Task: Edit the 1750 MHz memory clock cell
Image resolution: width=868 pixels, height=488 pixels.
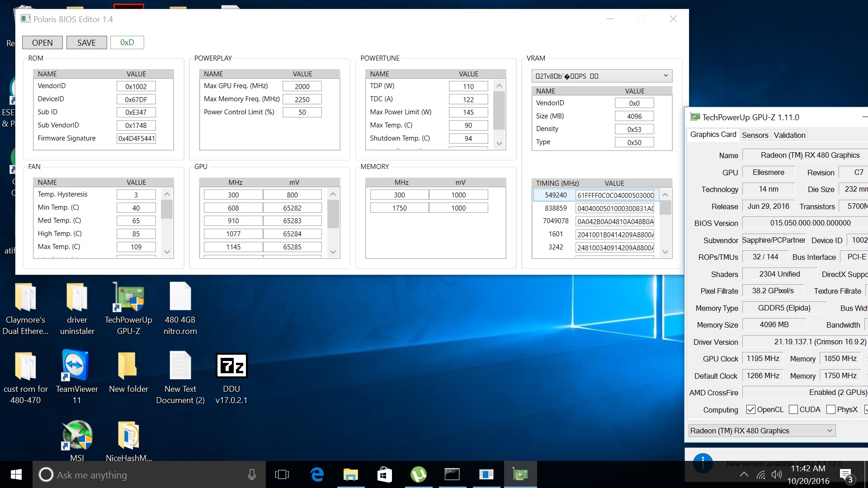Action: tap(399, 208)
